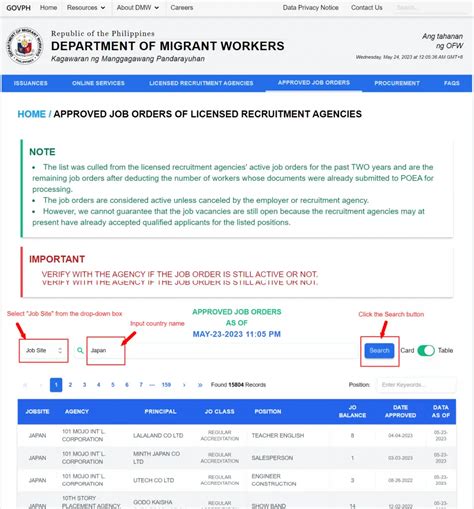Screen dimensions: 474x509
Task: Jump to last page with double arrow
Action: [x=200, y=385]
